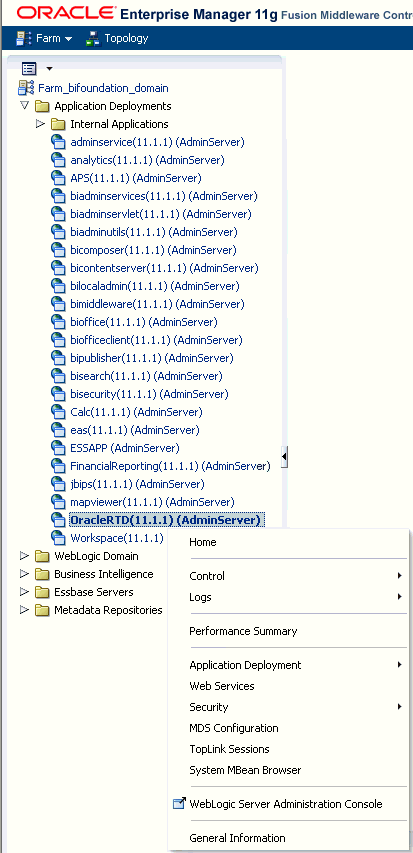Viewport: 413px width, 853px height.
Task: Click the globe icon beside analytics(11.1.1)
Action: click(x=58, y=160)
